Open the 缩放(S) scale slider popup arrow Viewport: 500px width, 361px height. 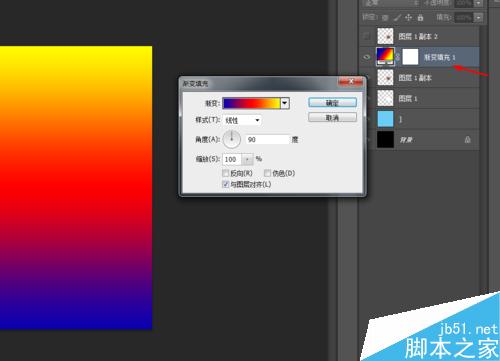[x=247, y=159]
